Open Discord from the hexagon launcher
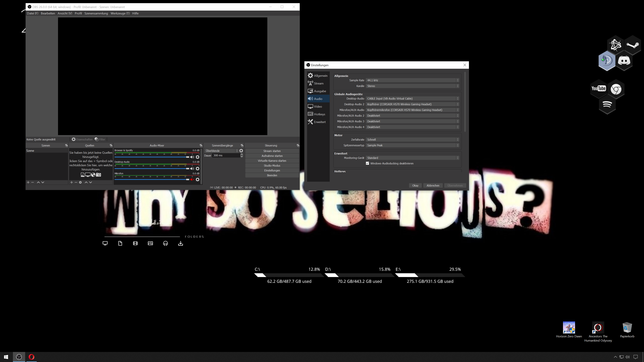 point(624,61)
